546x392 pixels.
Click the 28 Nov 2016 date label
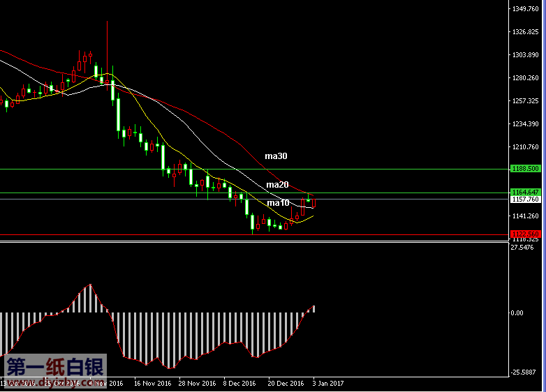(196, 383)
